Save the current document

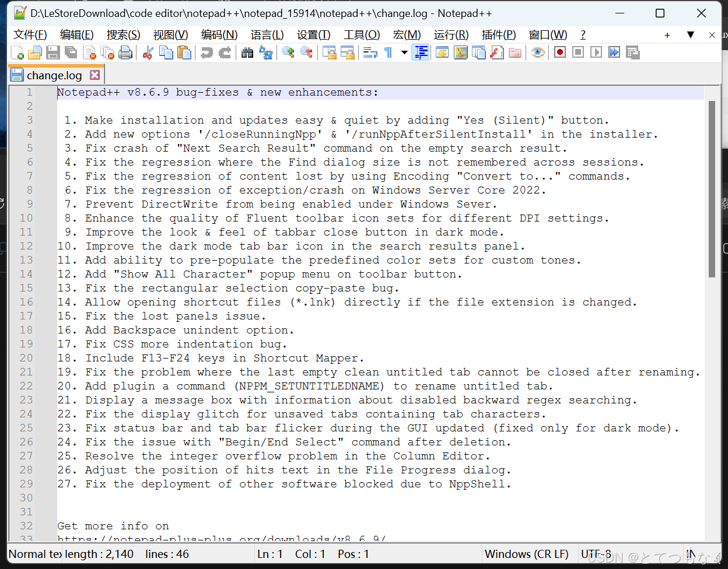[x=53, y=53]
